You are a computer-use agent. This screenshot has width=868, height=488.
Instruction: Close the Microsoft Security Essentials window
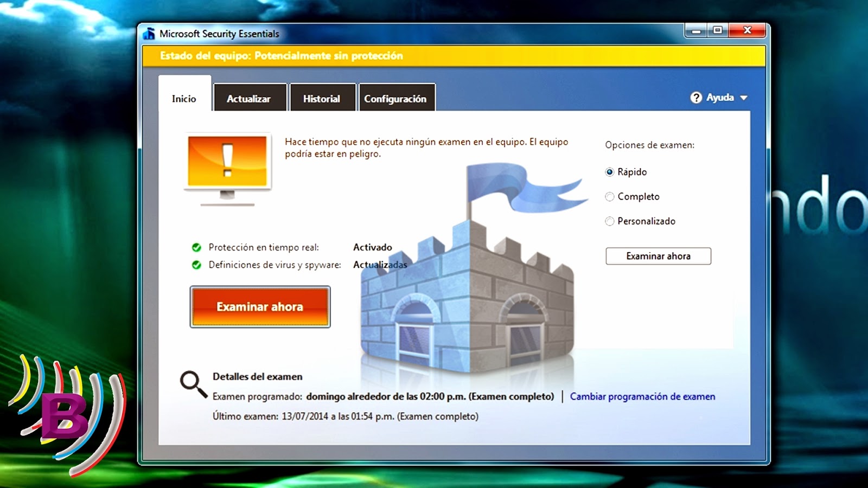tap(747, 31)
